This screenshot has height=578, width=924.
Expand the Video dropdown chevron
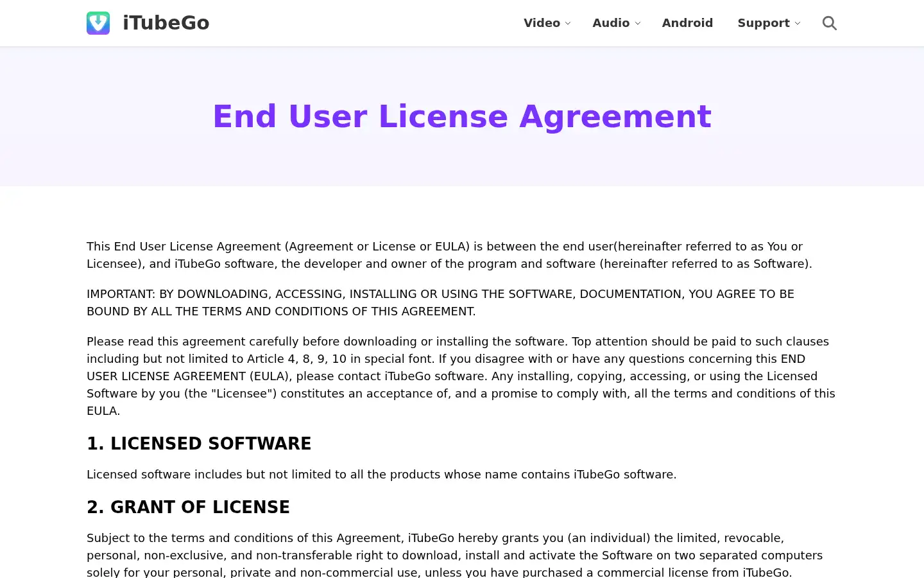click(568, 23)
